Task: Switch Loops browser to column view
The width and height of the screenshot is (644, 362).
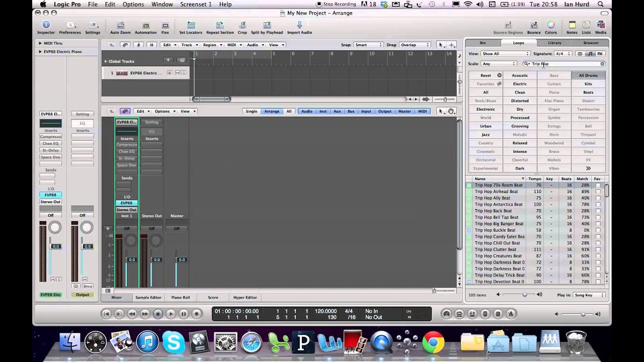Action: click(x=580, y=54)
